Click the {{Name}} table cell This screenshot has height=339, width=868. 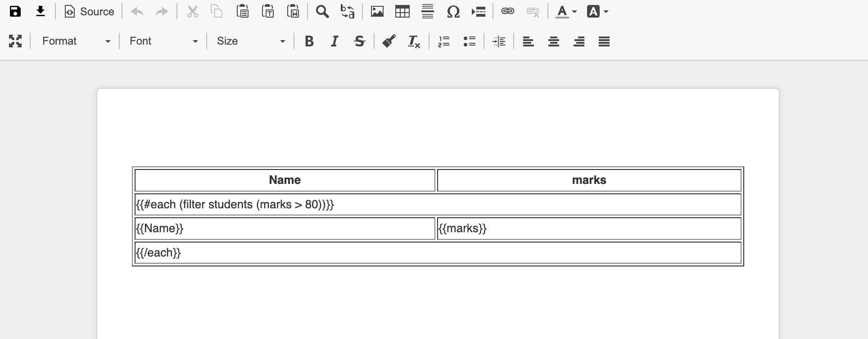pos(285,229)
